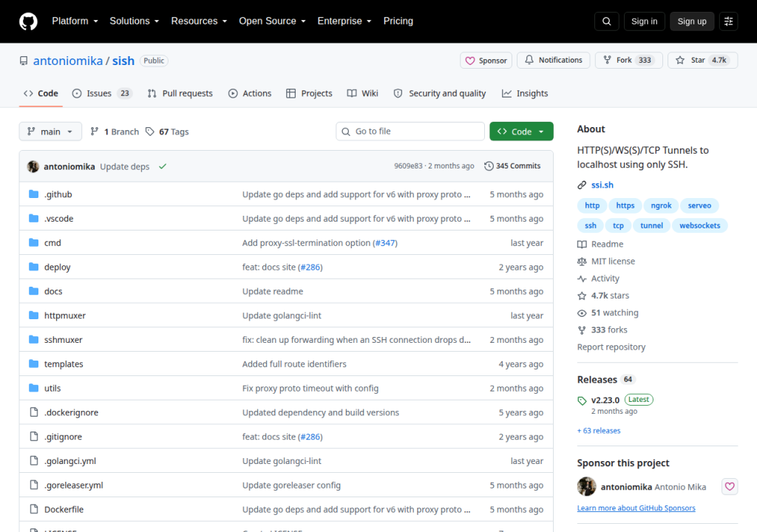Open the MIT license link
This screenshot has height=532, width=757.
coord(606,261)
